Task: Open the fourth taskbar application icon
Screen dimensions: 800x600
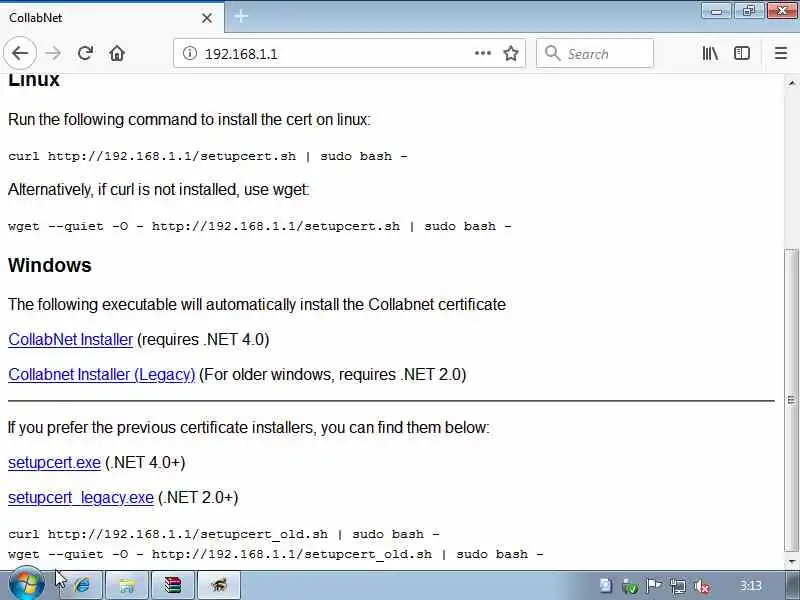Action: 218,585
